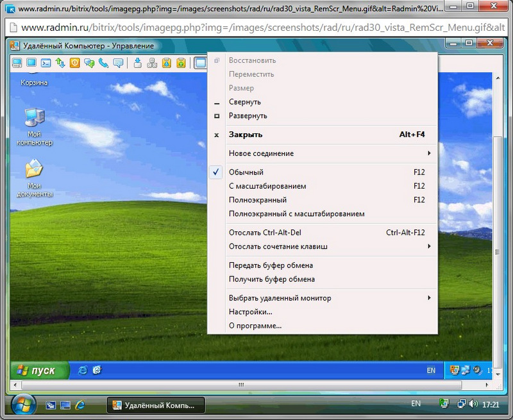Click the browser URL address bar
This screenshot has width=513, height=420.
click(256, 28)
